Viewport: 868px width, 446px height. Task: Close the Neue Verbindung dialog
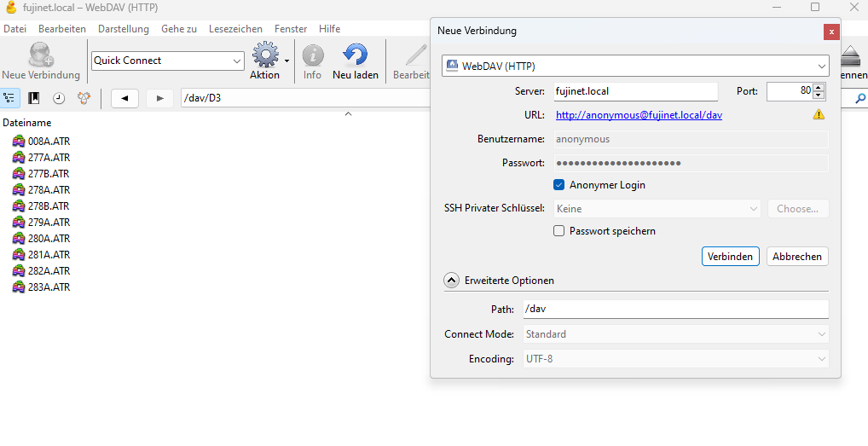[x=831, y=32]
